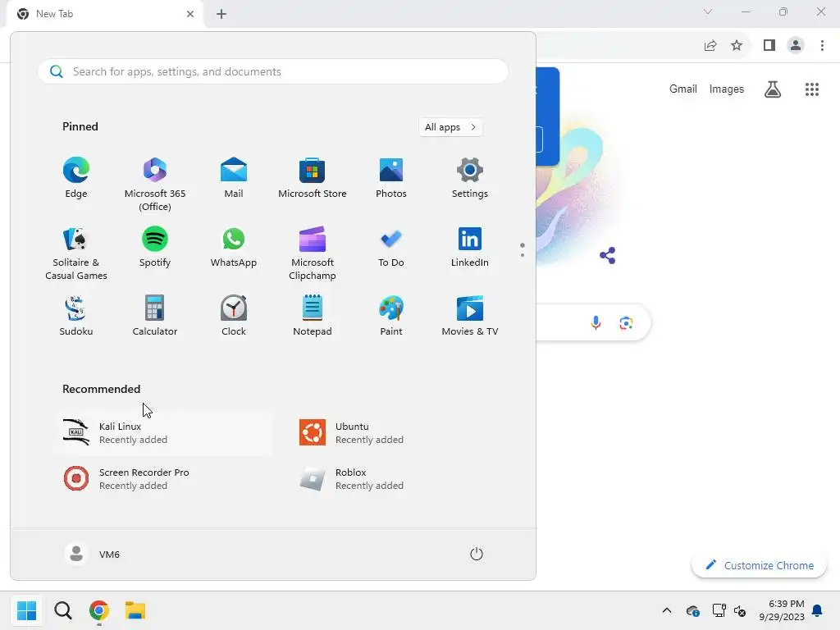The height and width of the screenshot is (630, 840).
Task: Click the muted volume tray icon
Action: pyautogui.click(x=740, y=610)
